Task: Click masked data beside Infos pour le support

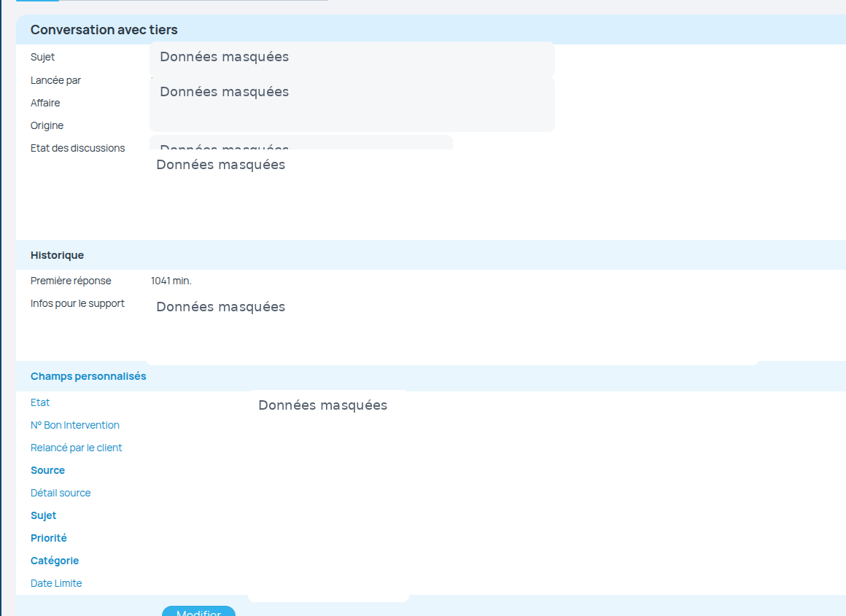Action: coord(221,307)
